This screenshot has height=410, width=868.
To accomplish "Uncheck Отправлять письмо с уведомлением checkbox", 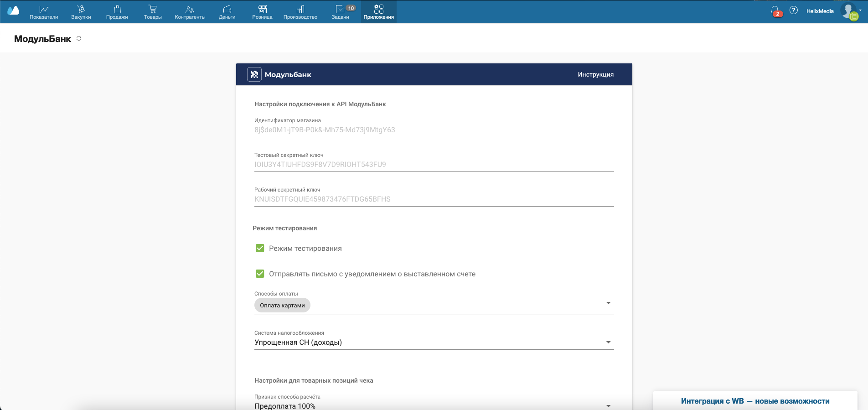I will point(260,274).
